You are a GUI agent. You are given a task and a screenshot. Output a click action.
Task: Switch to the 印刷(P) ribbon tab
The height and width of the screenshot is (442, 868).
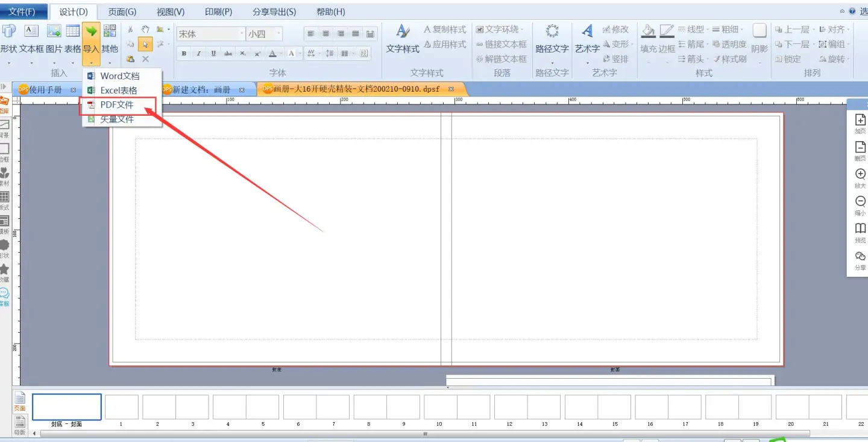(219, 11)
